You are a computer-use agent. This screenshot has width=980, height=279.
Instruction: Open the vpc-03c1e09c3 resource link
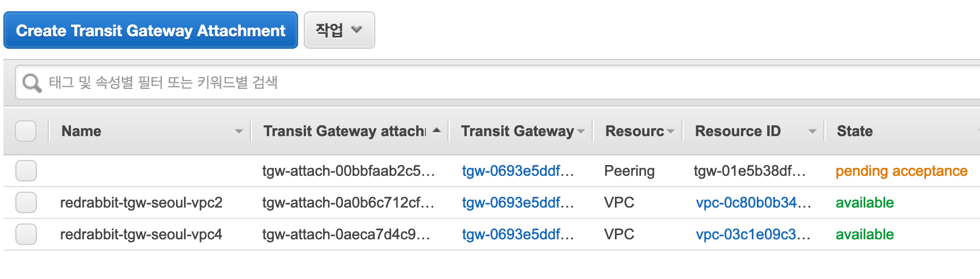[x=753, y=234]
